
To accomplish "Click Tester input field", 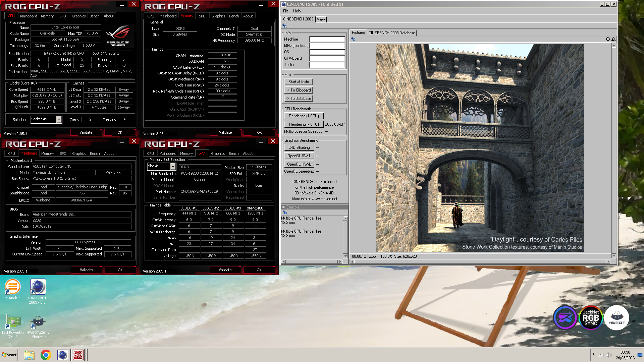I will [x=327, y=65].
